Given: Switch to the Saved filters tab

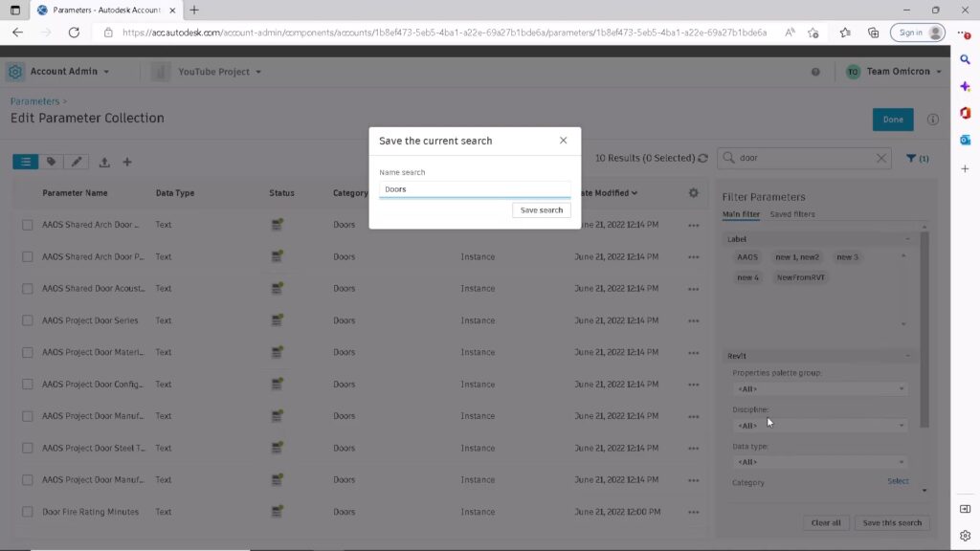Looking at the screenshot, I should [792, 214].
